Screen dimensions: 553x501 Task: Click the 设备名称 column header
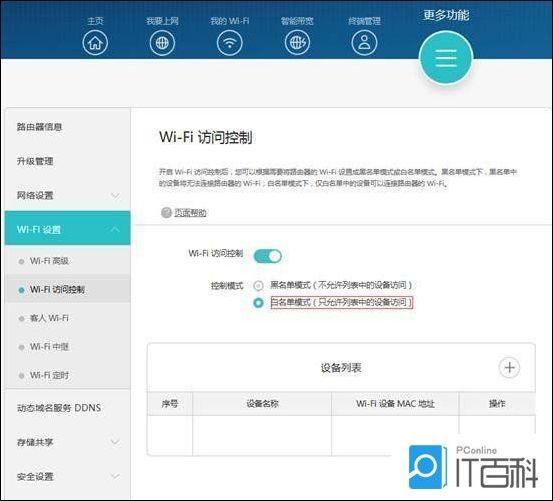click(x=262, y=404)
